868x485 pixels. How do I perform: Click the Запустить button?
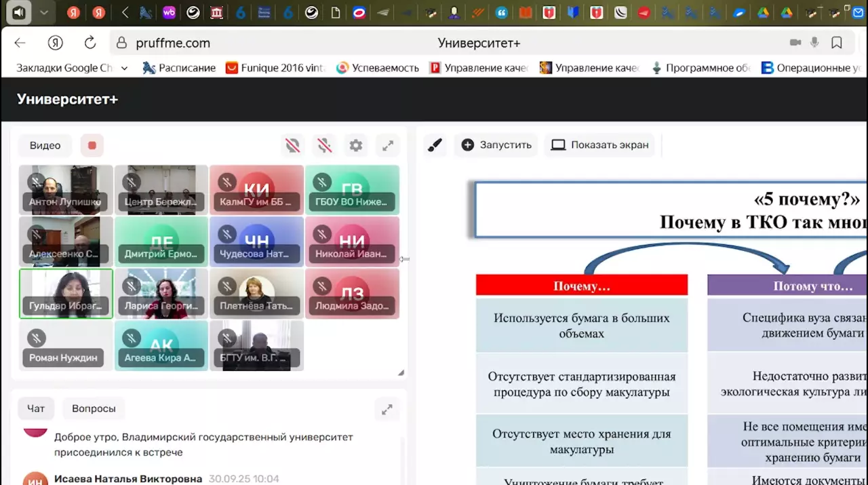(496, 144)
